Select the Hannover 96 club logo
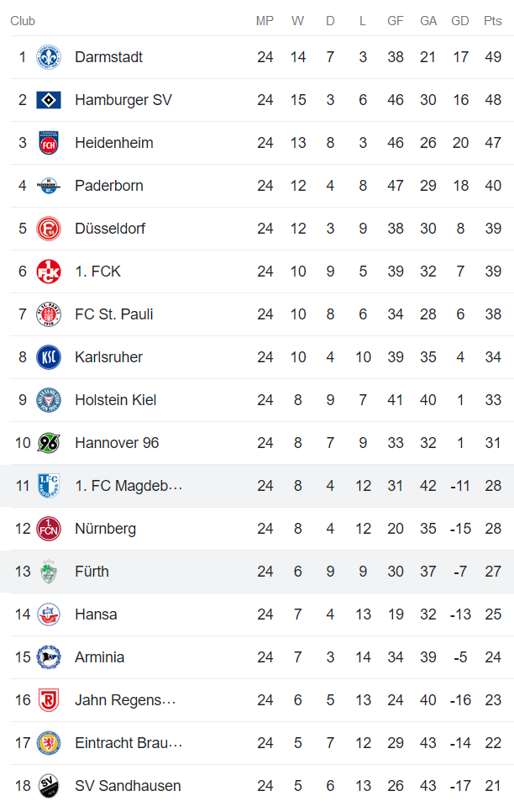 [48, 442]
